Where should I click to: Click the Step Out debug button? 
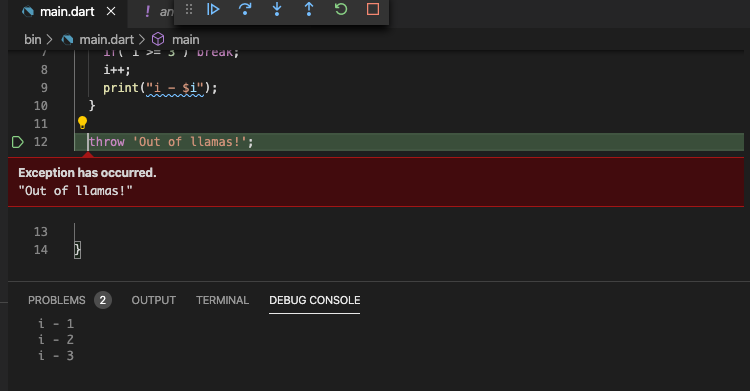coord(309,9)
